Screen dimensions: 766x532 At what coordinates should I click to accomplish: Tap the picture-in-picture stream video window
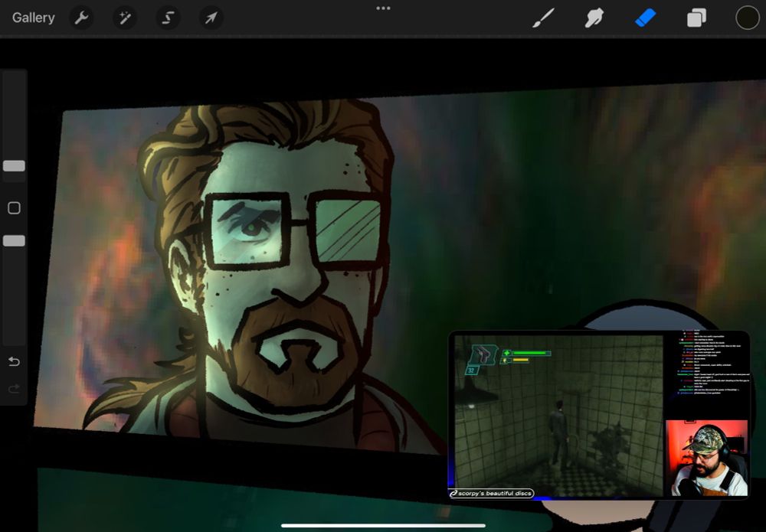tap(599, 416)
